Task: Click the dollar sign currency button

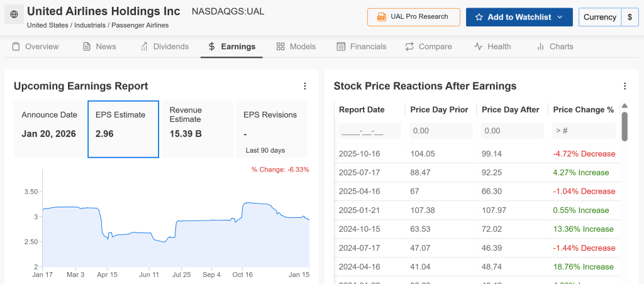Action: (x=630, y=17)
